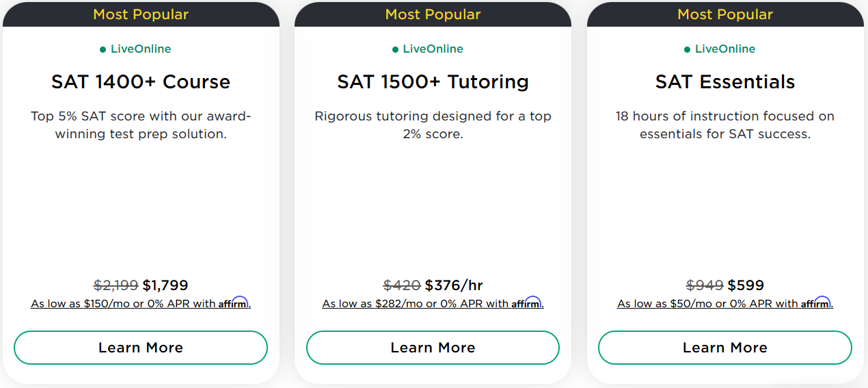
Task: Click the Affirm logo in SAT 1500+ Tutoring card
Action: (526, 303)
